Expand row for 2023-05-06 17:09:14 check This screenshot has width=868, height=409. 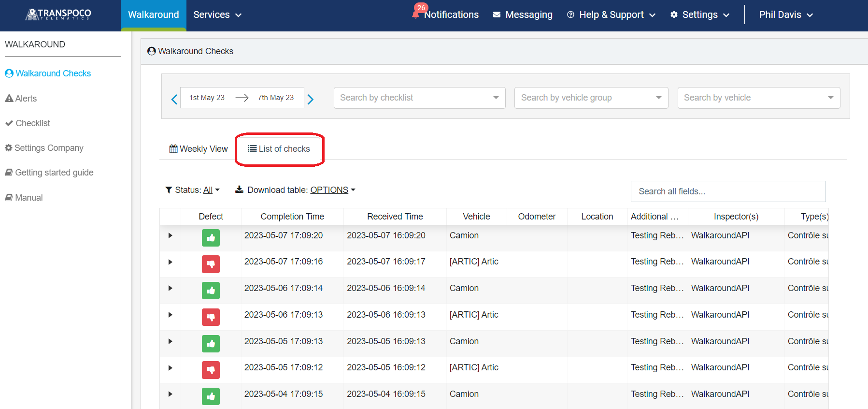(x=170, y=288)
